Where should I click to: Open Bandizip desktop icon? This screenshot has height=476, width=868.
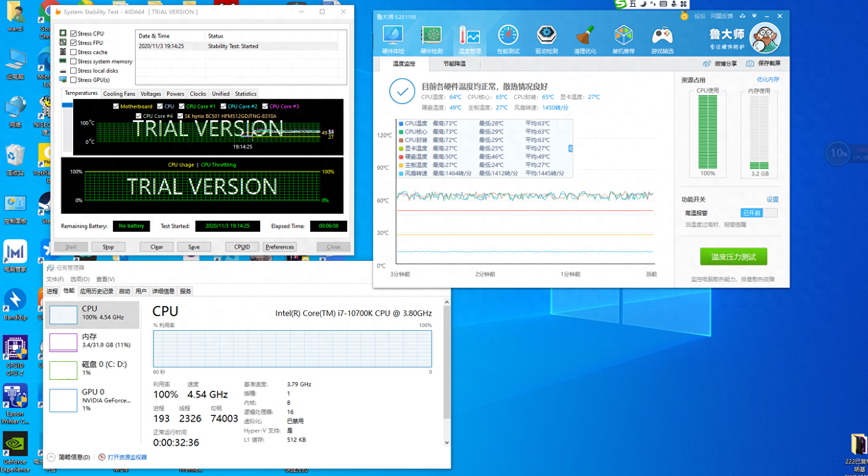[15, 304]
